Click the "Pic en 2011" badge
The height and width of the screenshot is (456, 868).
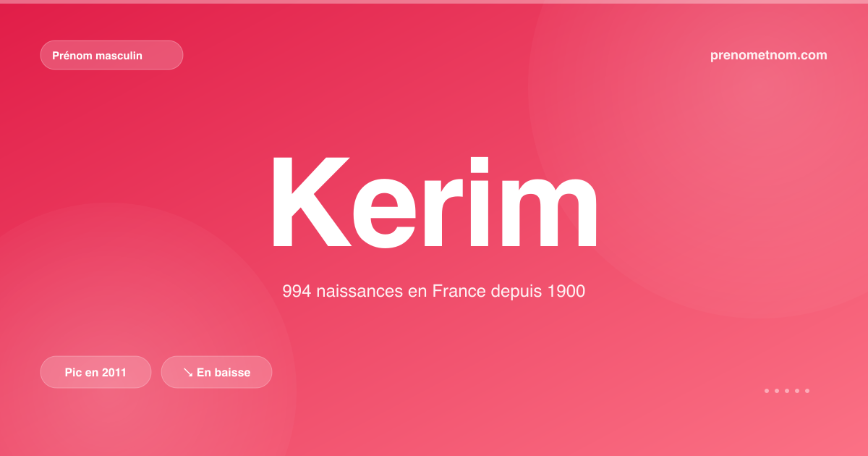(x=95, y=372)
